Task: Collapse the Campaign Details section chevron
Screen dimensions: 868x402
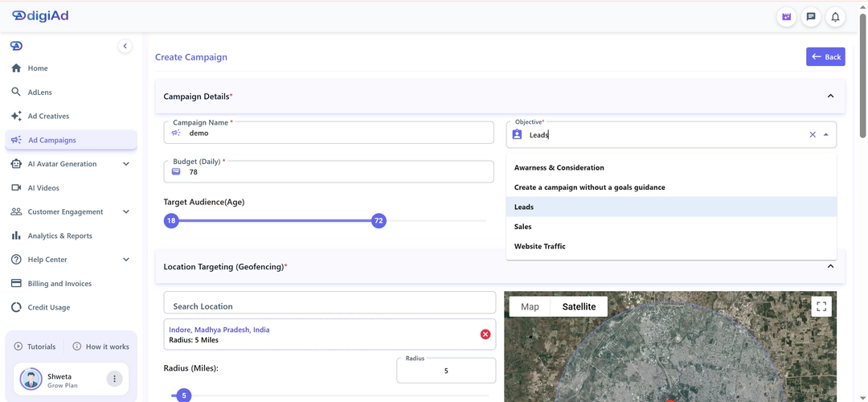Action: tap(830, 96)
